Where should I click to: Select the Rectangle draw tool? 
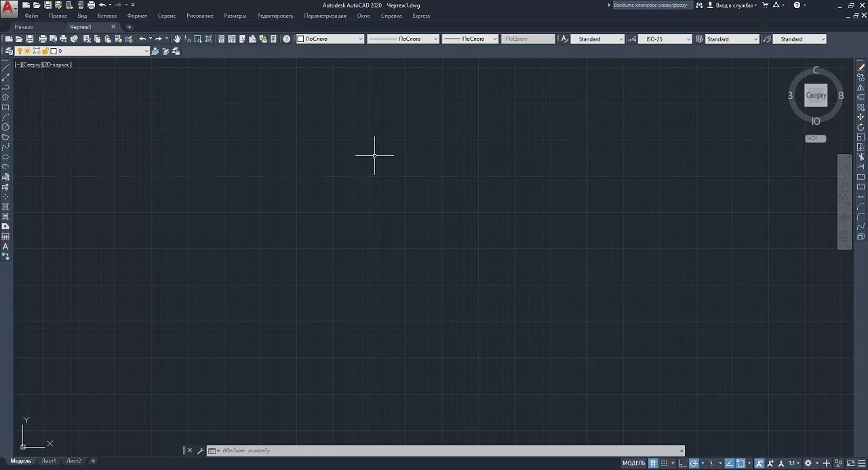click(5, 106)
